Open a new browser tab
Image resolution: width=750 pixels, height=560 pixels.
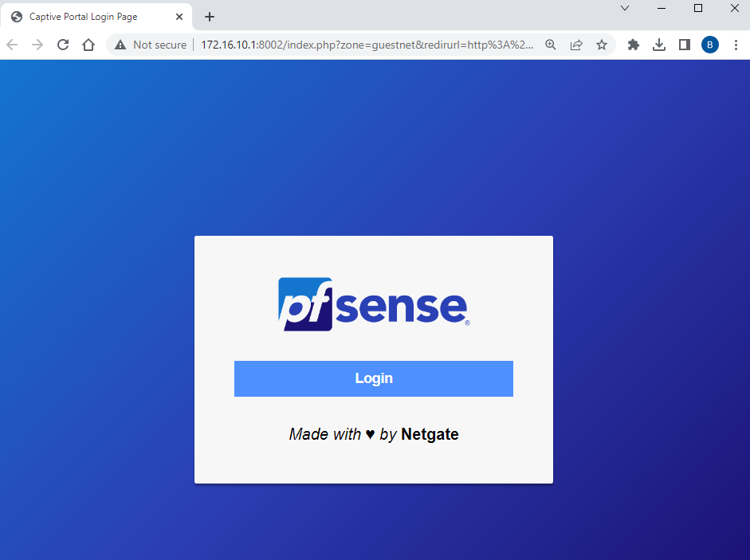point(210,17)
